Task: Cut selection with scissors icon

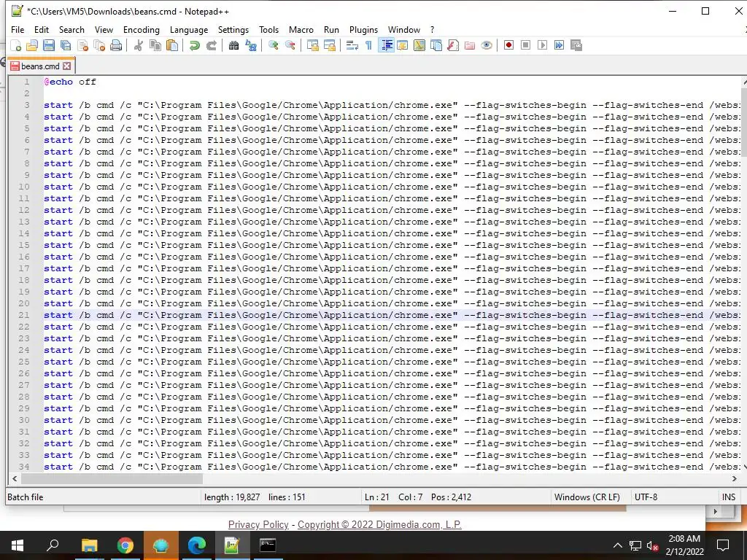Action: (138, 46)
